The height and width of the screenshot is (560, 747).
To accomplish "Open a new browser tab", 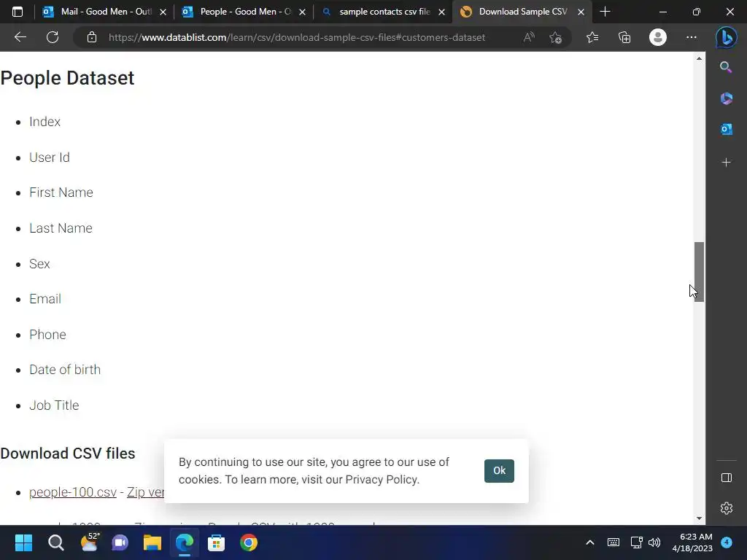I will pos(605,12).
